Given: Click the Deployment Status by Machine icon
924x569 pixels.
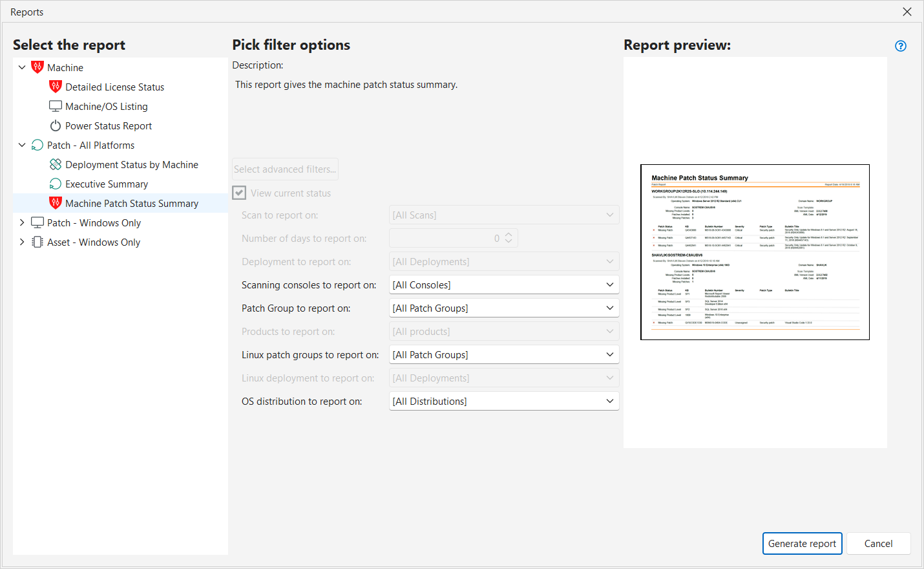Looking at the screenshot, I should pyautogui.click(x=56, y=164).
